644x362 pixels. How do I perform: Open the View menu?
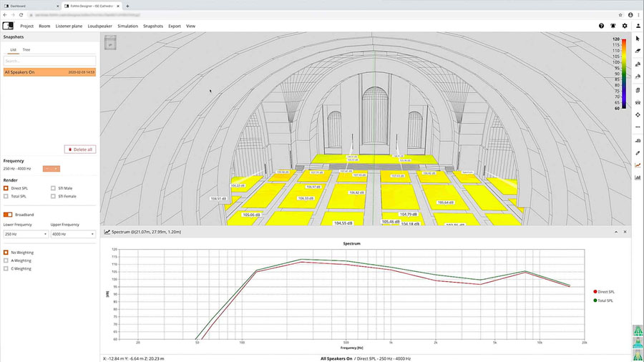tap(190, 26)
